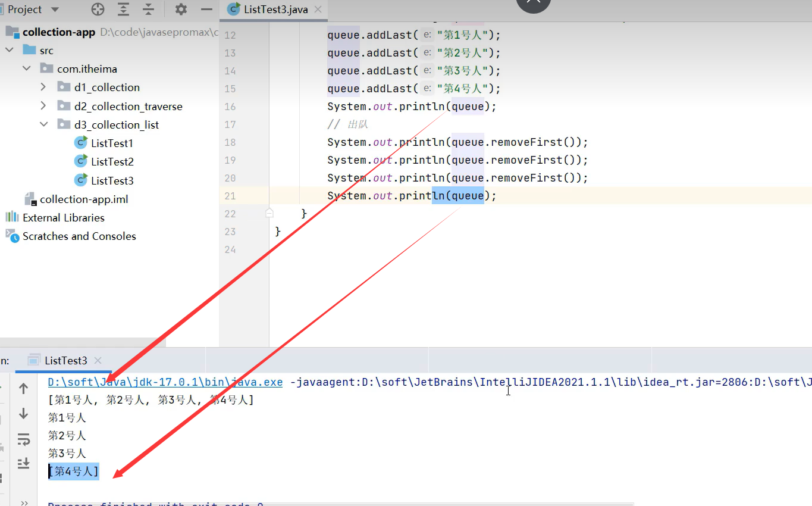This screenshot has height=506, width=812.
Task: Collapse the d3_collection_list package
Action: (43, 124)
